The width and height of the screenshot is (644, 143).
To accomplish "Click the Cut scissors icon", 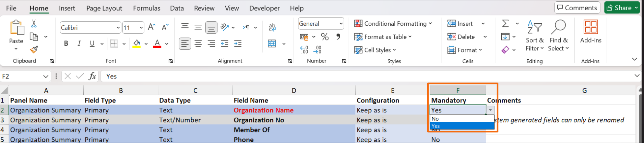I will coord(34,24).
